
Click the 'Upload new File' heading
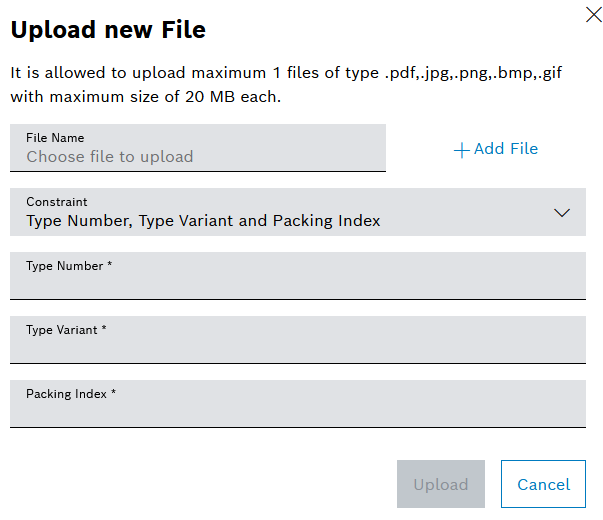108,30
